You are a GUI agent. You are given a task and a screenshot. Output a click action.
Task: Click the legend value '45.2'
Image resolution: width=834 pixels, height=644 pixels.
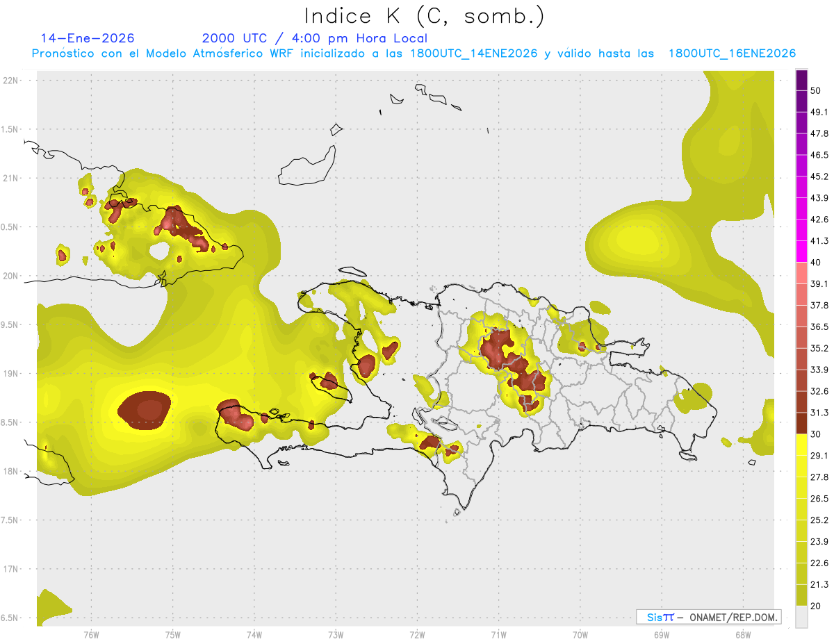[x=819, y=176]
